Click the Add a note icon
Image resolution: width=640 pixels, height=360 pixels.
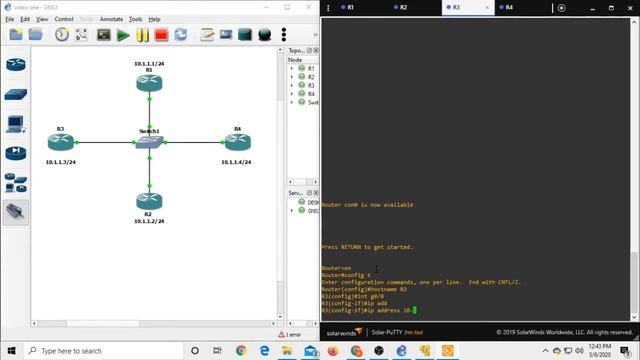207,35
